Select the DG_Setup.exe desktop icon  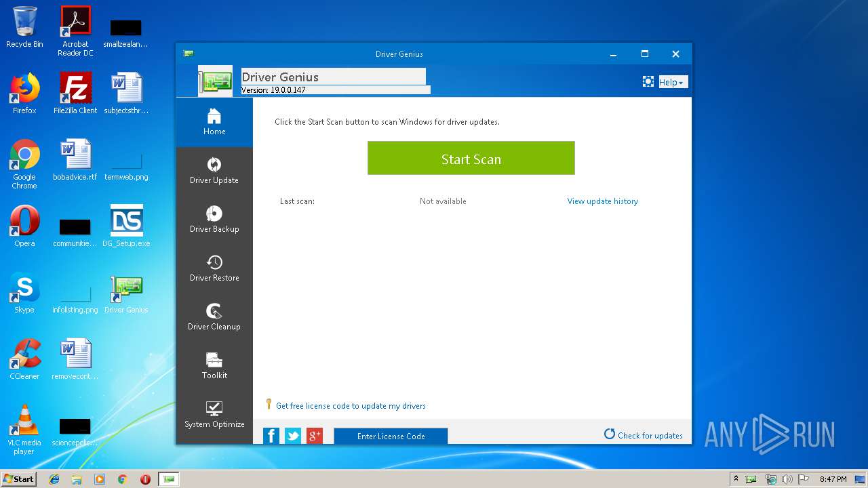tap(126, 226)
